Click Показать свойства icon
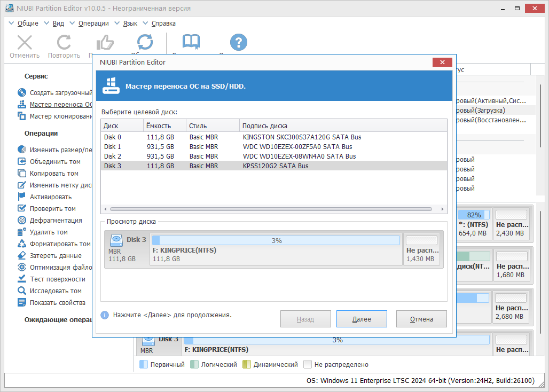This screenshot has height=392, width=549. pyautogui.click(x=22, y=302)
